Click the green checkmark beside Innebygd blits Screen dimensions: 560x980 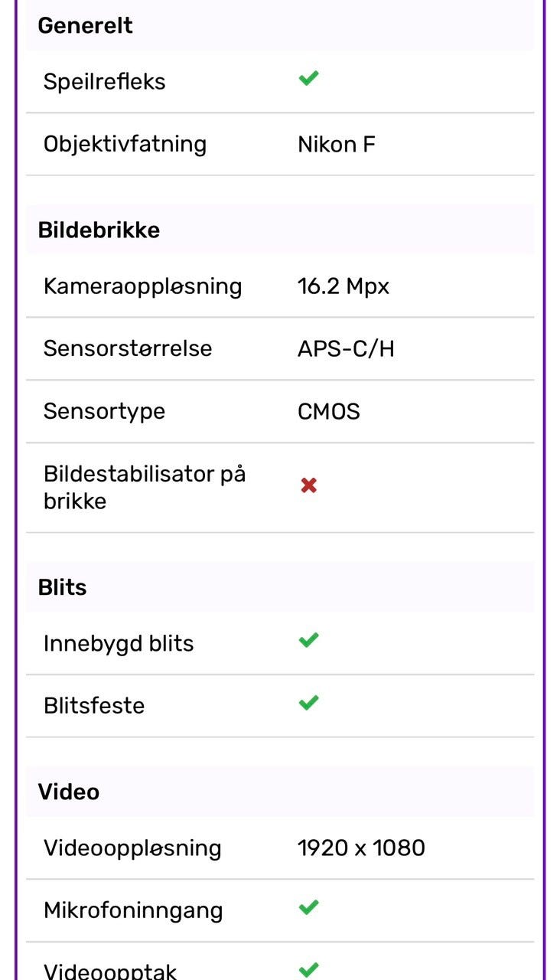(308, 640)
